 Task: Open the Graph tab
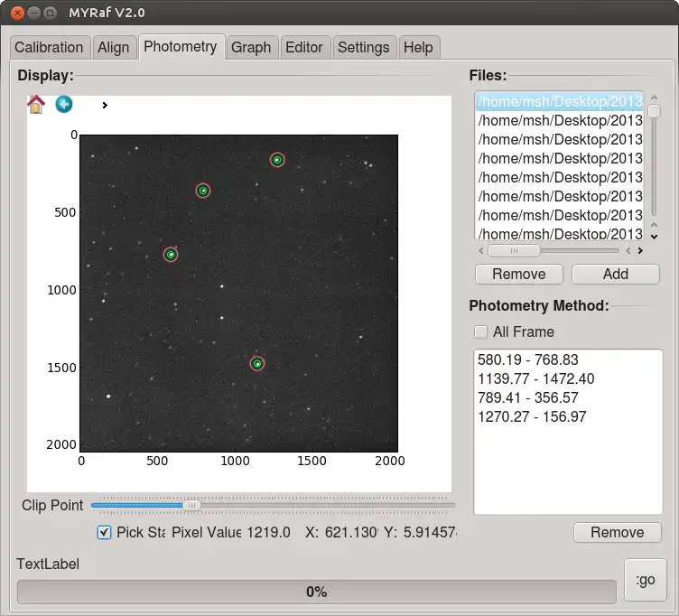[251, 47]
